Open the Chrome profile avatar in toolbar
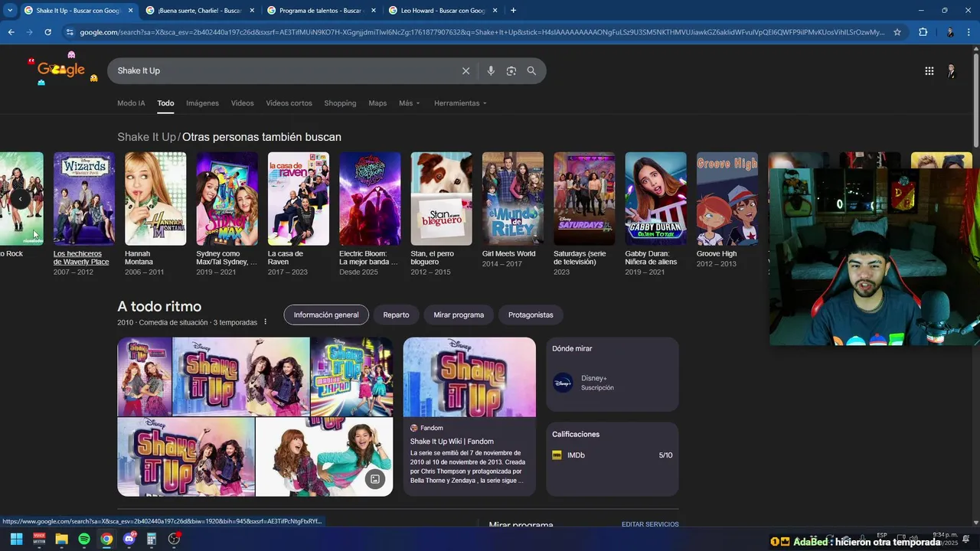Image resolution: width=980 pixels, height=551 pixels. point(950,32)
